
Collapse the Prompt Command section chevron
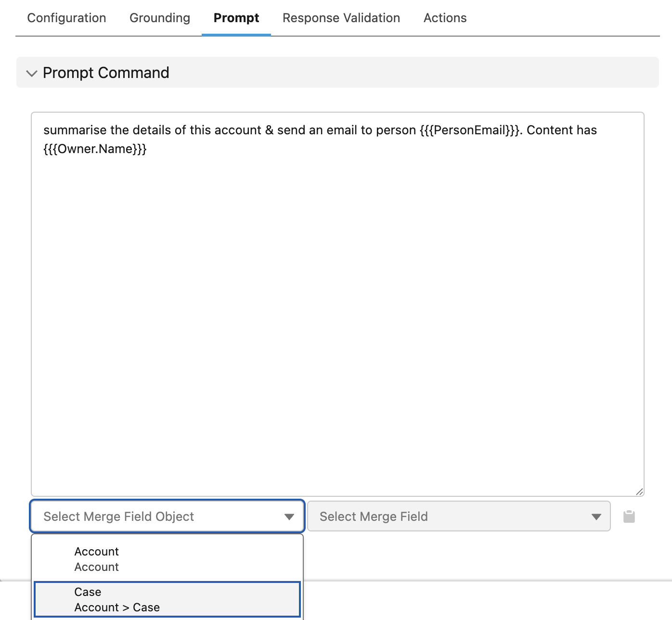(32, 73)
